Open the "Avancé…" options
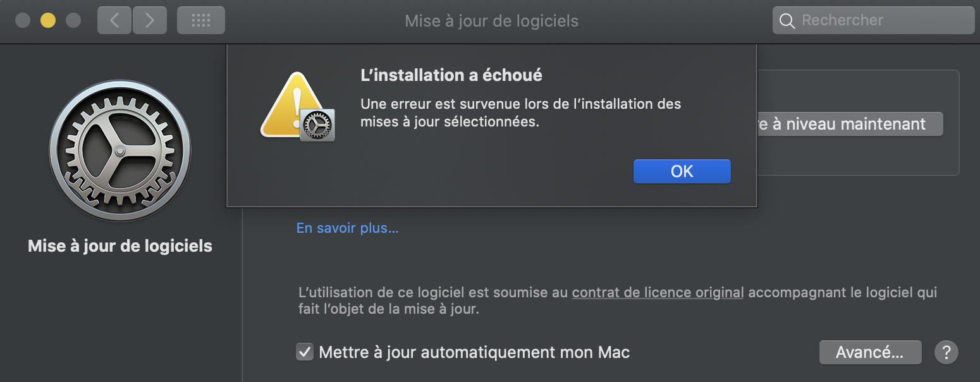The image size is (980, 382). (x=869, y=352)
